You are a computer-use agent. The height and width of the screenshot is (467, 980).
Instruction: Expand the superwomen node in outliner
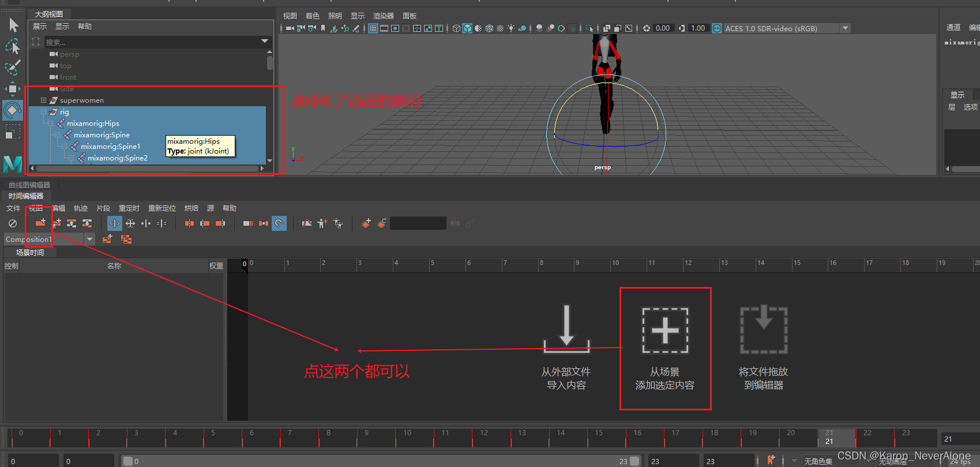point(43,100)
